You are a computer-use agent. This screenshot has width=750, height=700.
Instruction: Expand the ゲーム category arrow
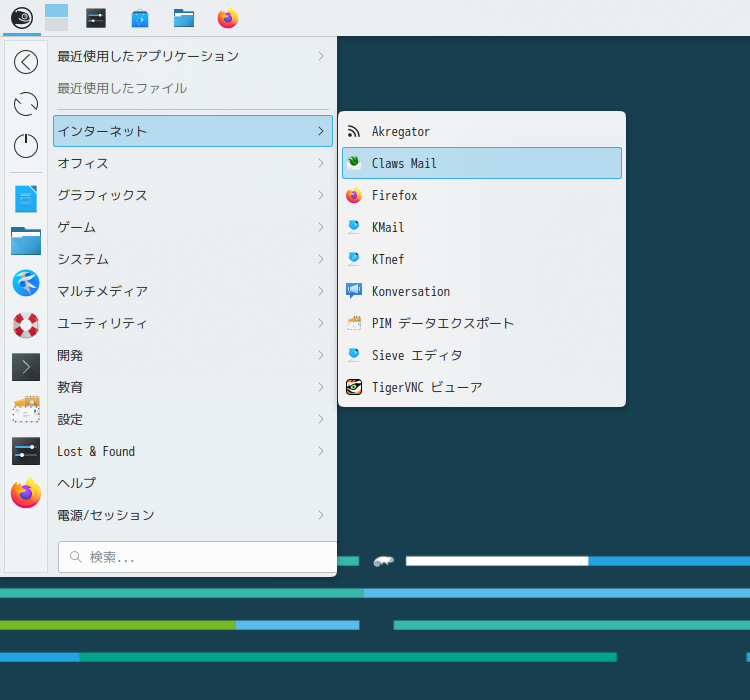pyautogui.click(x=321, y=227)
